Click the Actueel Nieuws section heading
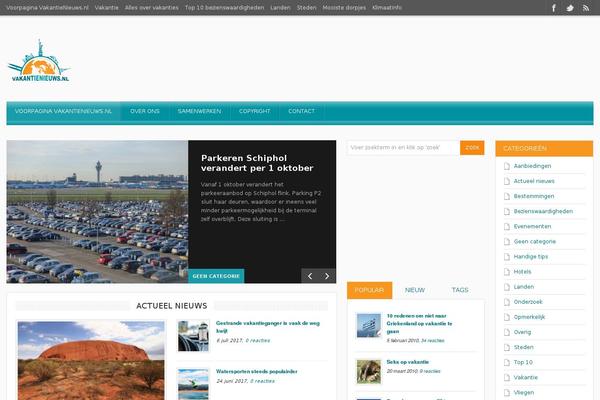Viewport: 600px width, 400px height. coord(171,306)
